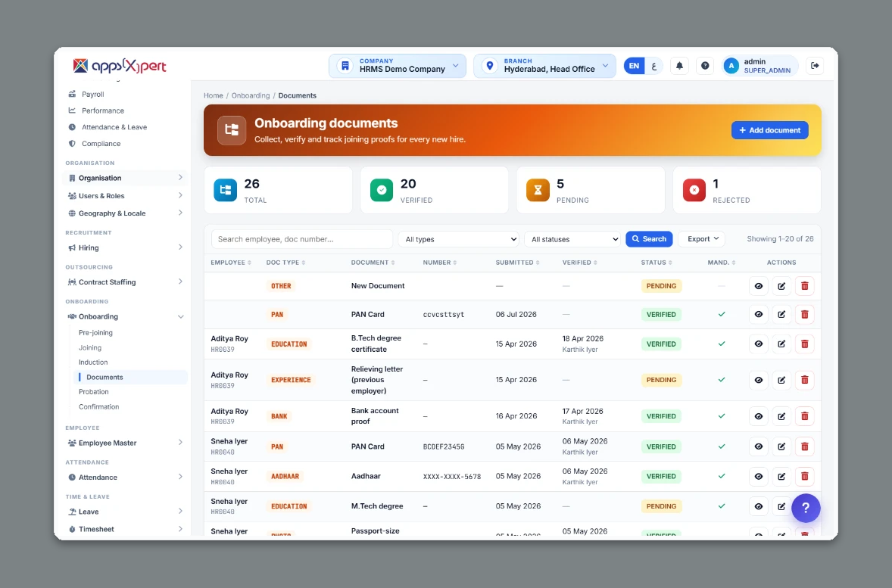Edit the Bank account proof row
Screen dimensions: 892x588
(781, 416)
